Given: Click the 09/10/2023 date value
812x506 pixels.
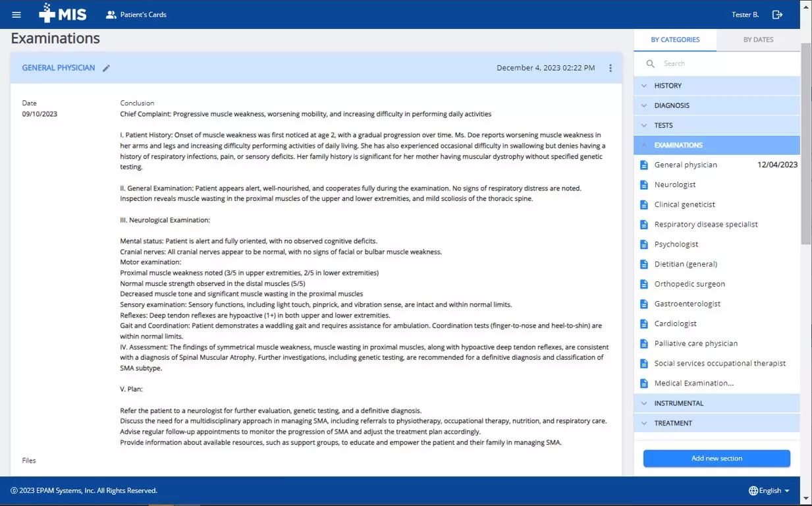Looking at the screenshot, I should 40,114.
